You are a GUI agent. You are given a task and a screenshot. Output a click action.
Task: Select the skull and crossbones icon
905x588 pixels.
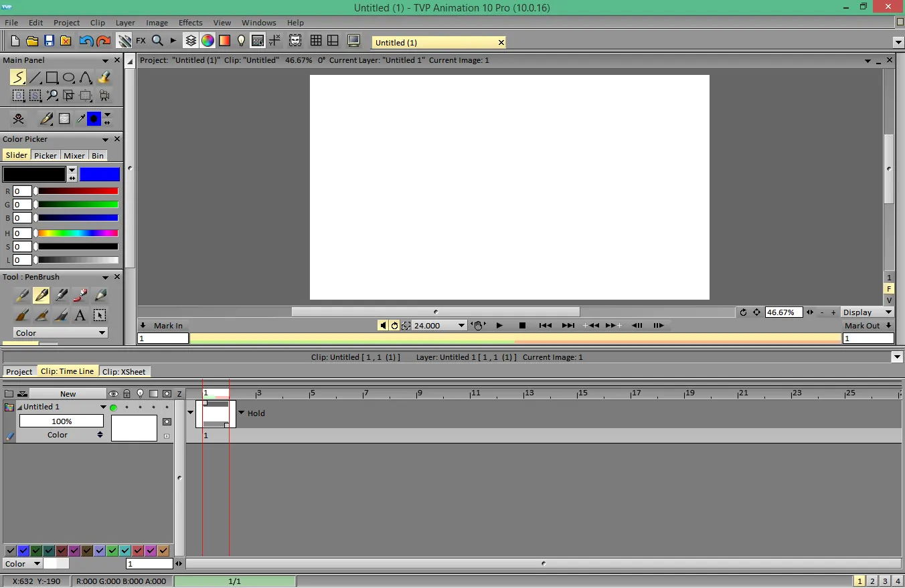pyautogui.click(x=18, y=119)
